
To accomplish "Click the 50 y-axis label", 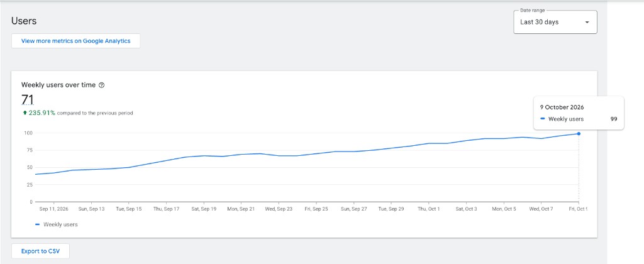I will coord(30,168).
